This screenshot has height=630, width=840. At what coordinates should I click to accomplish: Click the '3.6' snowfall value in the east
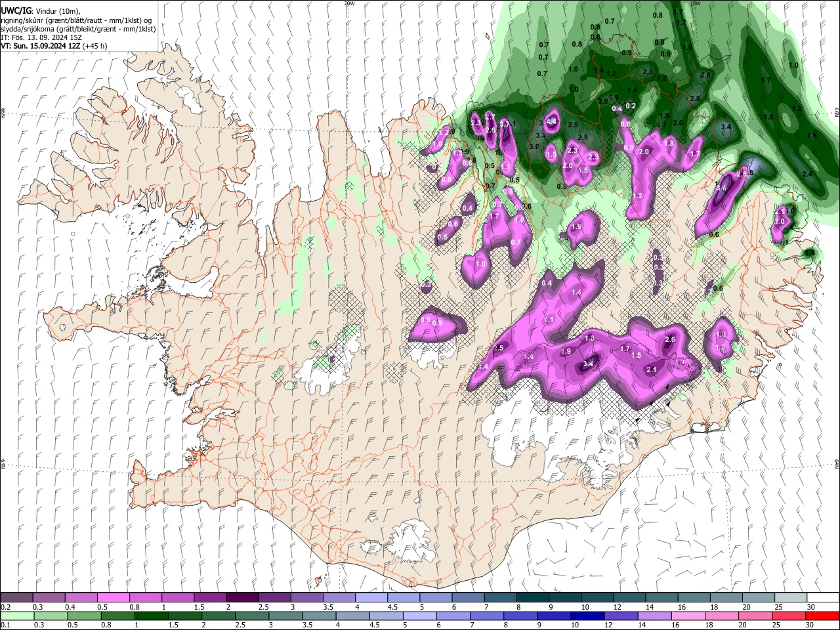[x=721, y=188]
